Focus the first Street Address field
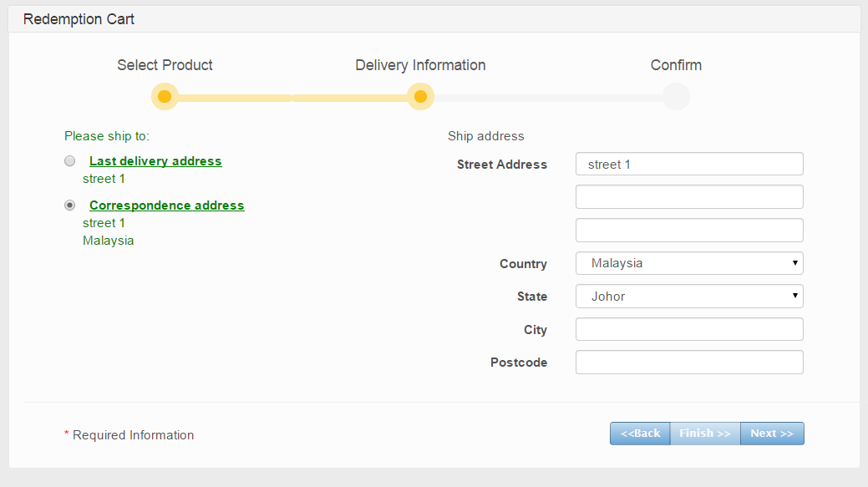The image size is (868, 487). click(689, 164)
